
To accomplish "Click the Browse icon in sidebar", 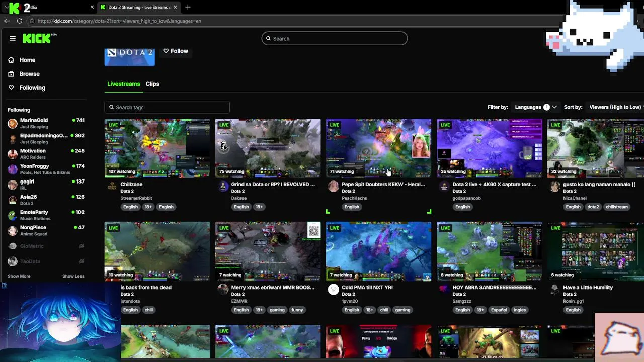I will click(x=11, y=74).
